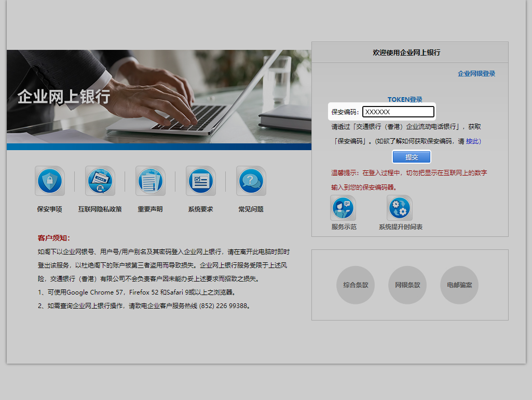Open the 重要声明 document icon

point(151,181)
